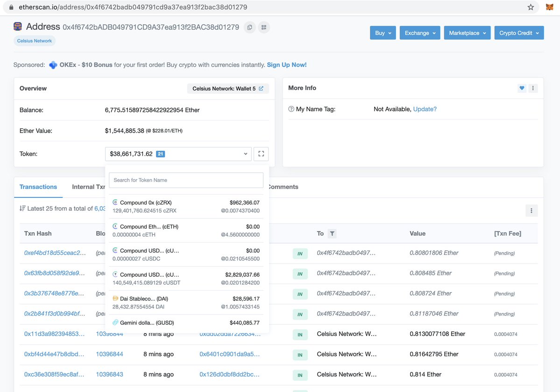This screenshot has width=560, height=392.
Task: Open sender address 0x6401c0901da9a5...
Action: click(229, 355)
